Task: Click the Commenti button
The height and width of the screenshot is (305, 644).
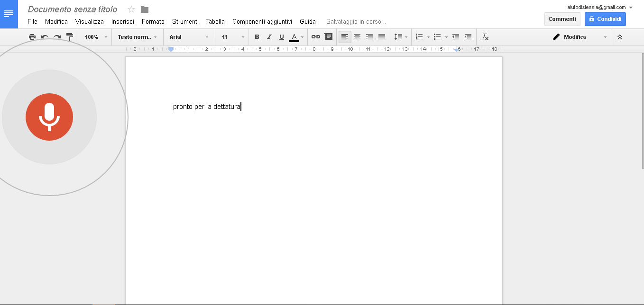Action: coord(562,19)
